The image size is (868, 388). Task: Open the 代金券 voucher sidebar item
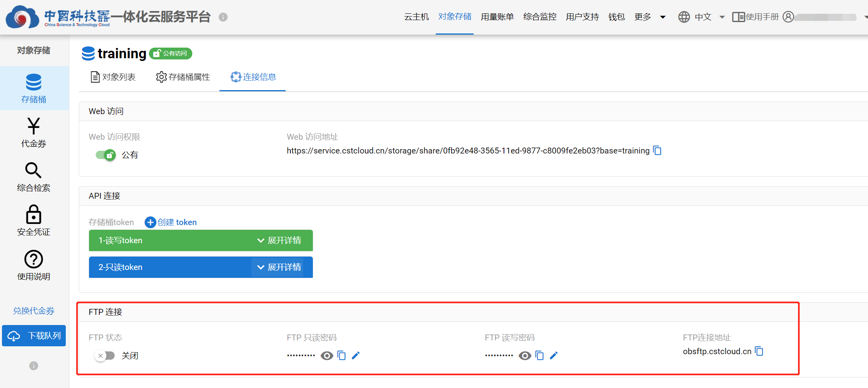pyautogui.click(x=34, y=133)
